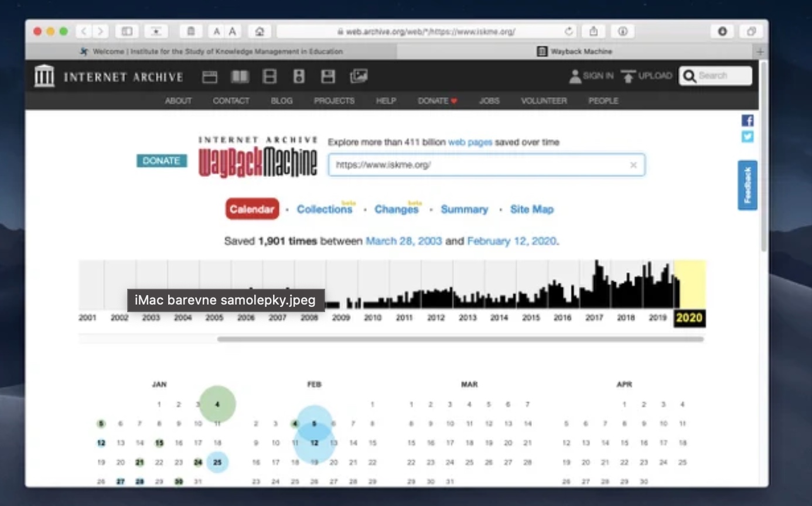Select year 2019 on the timeline
812x506 pixels.
(x=657, y=318)
